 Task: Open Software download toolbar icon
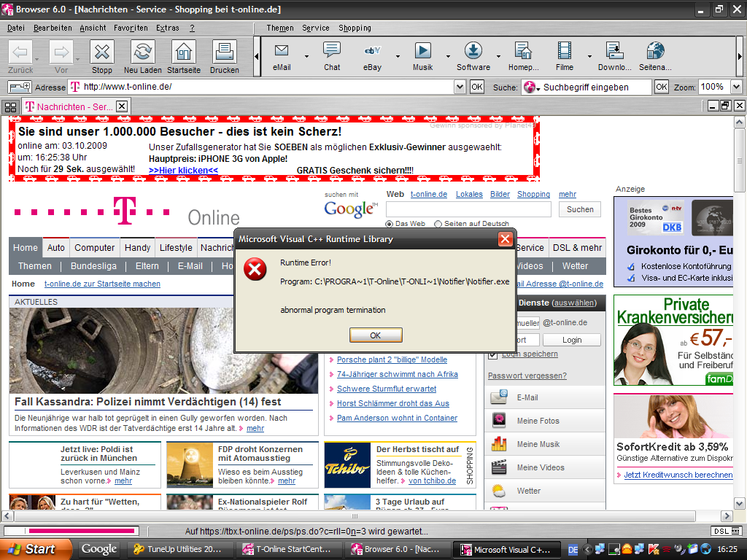473,50
